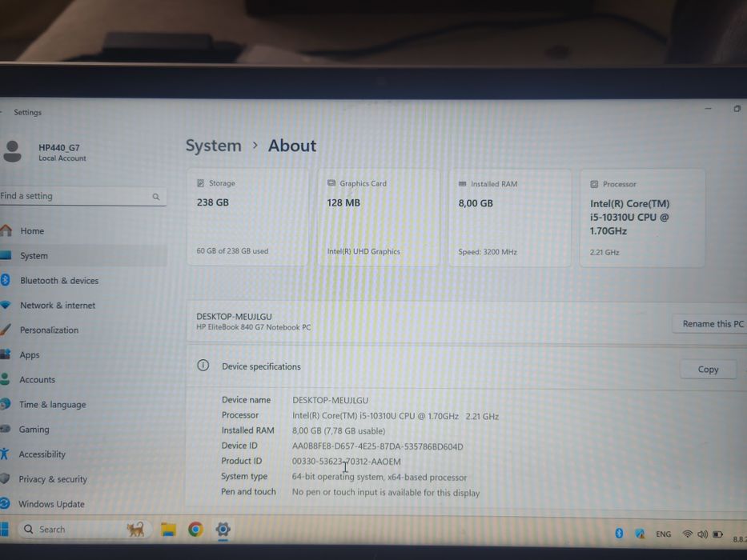Minimize the Settings window

click(709, 109)
